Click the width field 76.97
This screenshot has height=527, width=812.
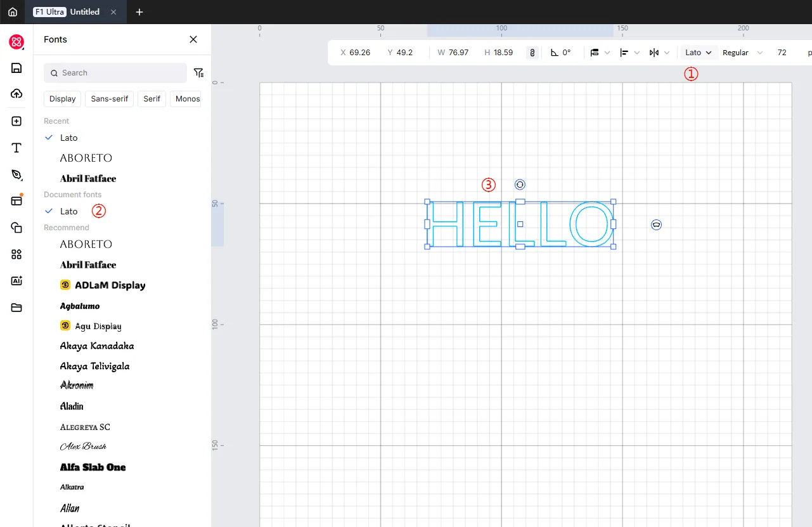click(x=458, y=53)
